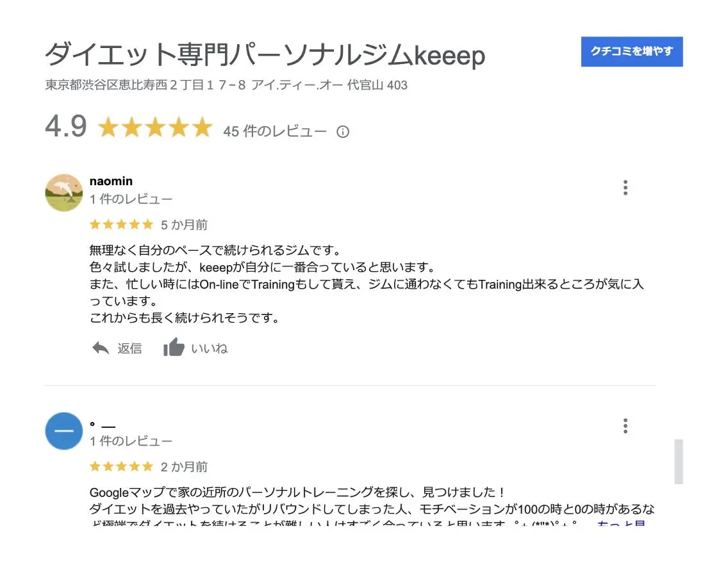This screenshot has width=728, height=561.
Task: Expand the three-dot menu on the second review
Action: pos(625,425)
